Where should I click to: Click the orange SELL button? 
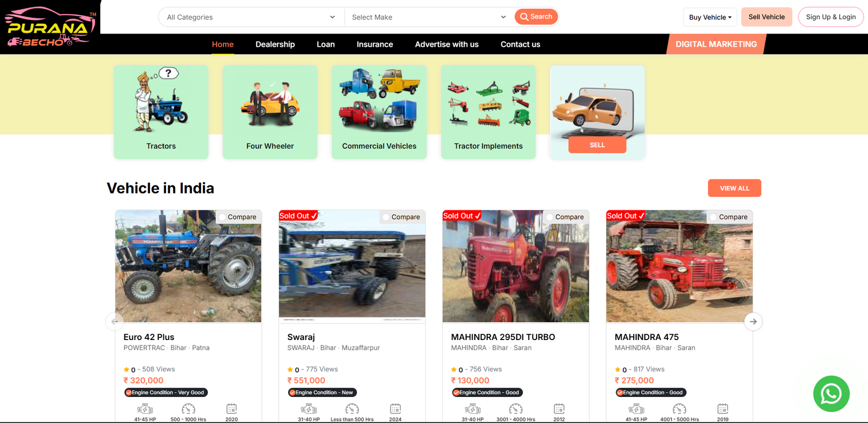597,145
